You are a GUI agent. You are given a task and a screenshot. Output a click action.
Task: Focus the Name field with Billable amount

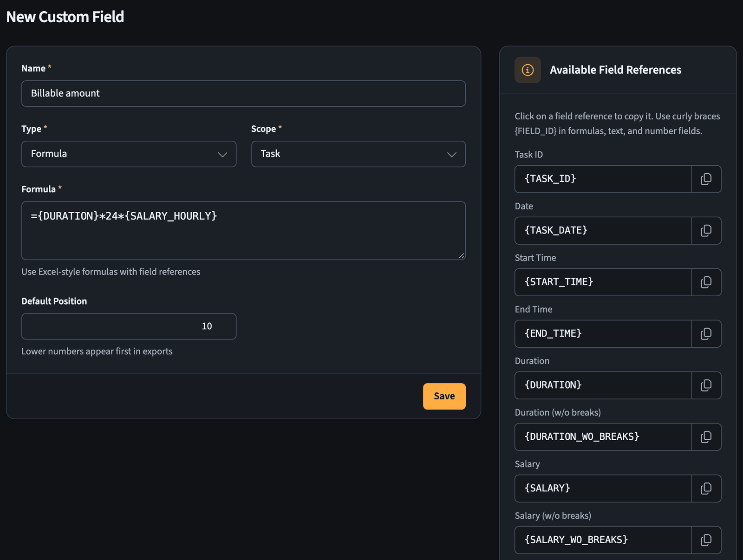pyautogui.click(x=243, y=93)
